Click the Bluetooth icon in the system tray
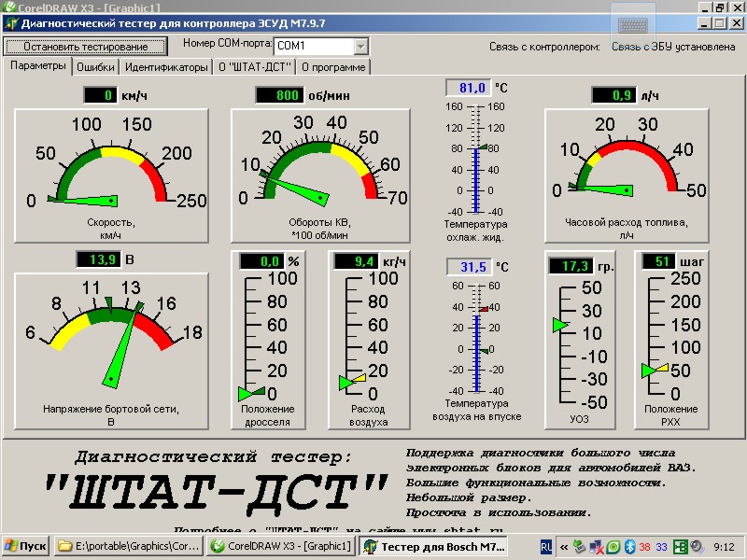The image size is (747, 560). point(629,546)
